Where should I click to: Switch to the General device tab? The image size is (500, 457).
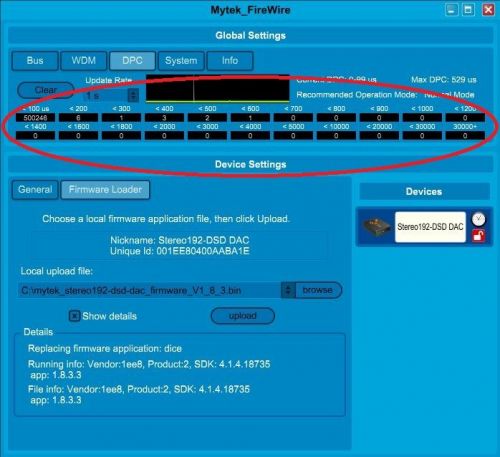[35, 190]
